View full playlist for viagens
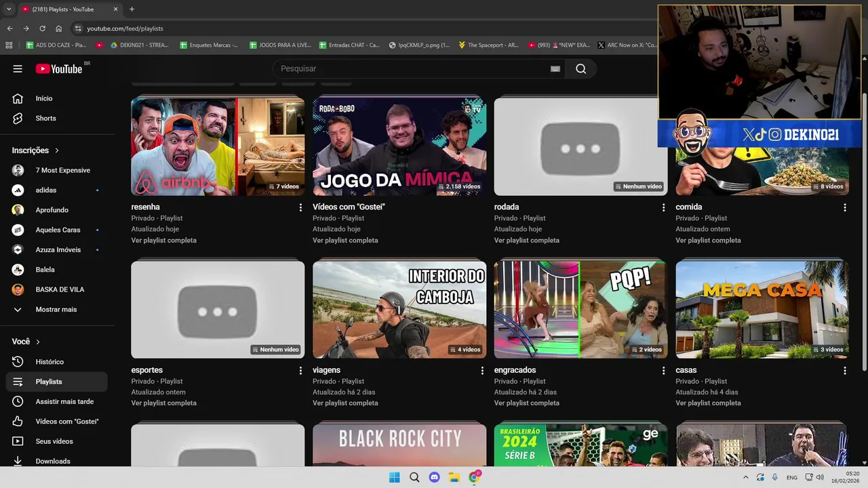Image resolution: width=868 pixels, height=488 pixels. [x=345, y=403]
